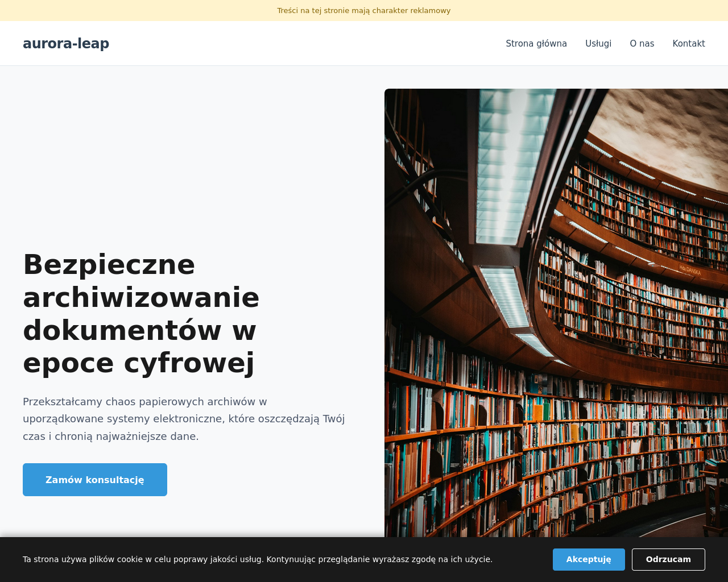Click the paragraph starting with Przekształcamy chaos
728x582 pixels.
click(x=184, y=419)
